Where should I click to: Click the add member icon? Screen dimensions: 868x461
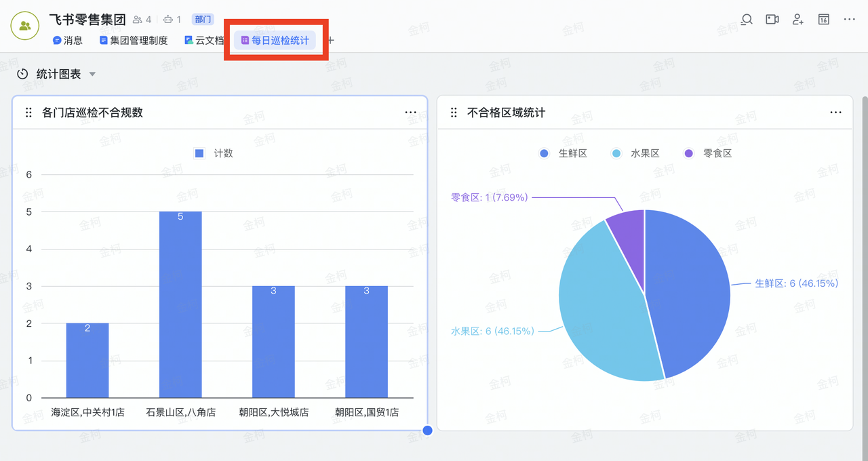pos(798,20)
